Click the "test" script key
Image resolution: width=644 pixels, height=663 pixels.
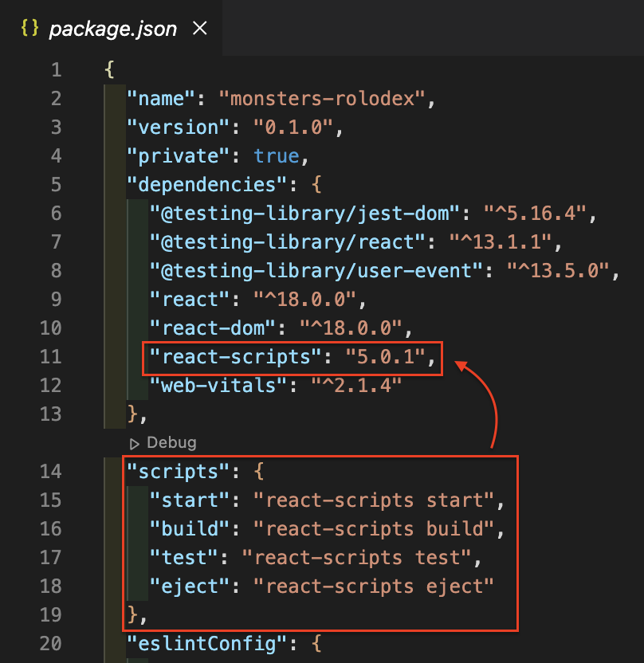(184, 558)
